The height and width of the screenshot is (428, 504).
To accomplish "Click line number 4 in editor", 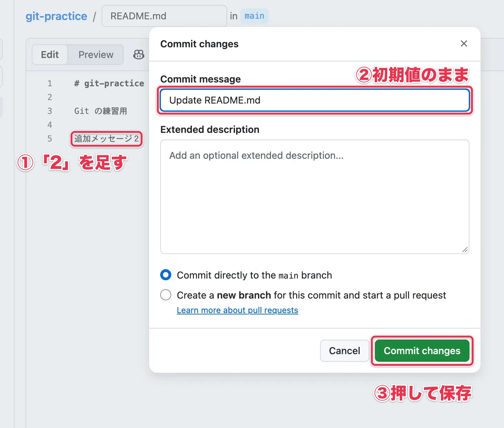I will point(50,125).
